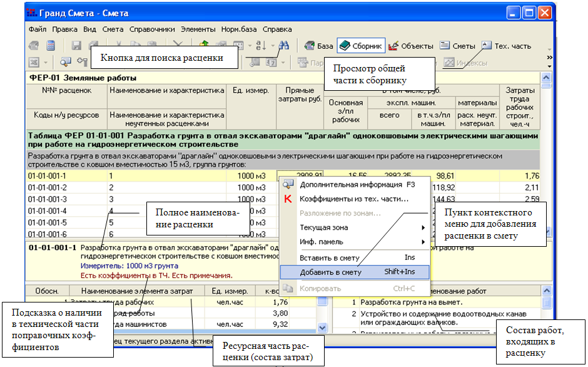The image size is (588, 367).
Task: Click K icon beside Коэффициенты menu item
Action: [288, 199]
